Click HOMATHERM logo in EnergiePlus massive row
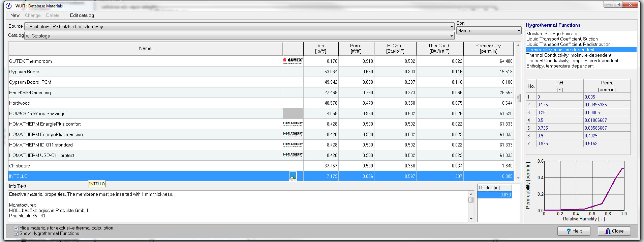 293,134
